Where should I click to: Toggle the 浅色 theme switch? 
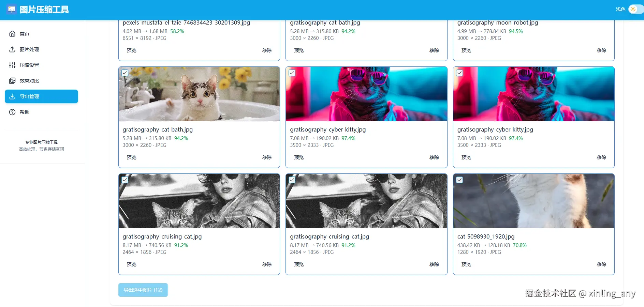click(x=635, y=9)
